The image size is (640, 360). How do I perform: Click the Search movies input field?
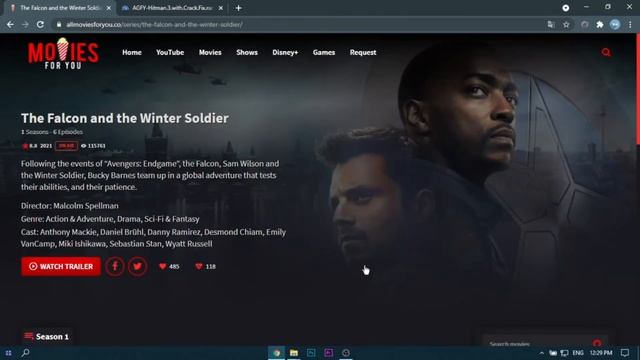coord(539,344)
